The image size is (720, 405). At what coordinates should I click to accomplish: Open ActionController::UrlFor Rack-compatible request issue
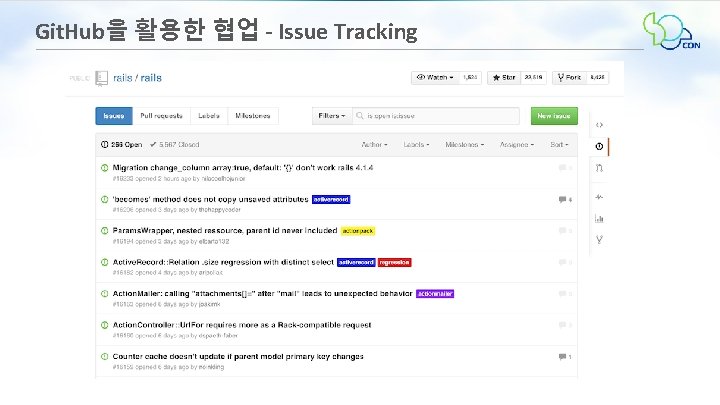pos(242,325)
